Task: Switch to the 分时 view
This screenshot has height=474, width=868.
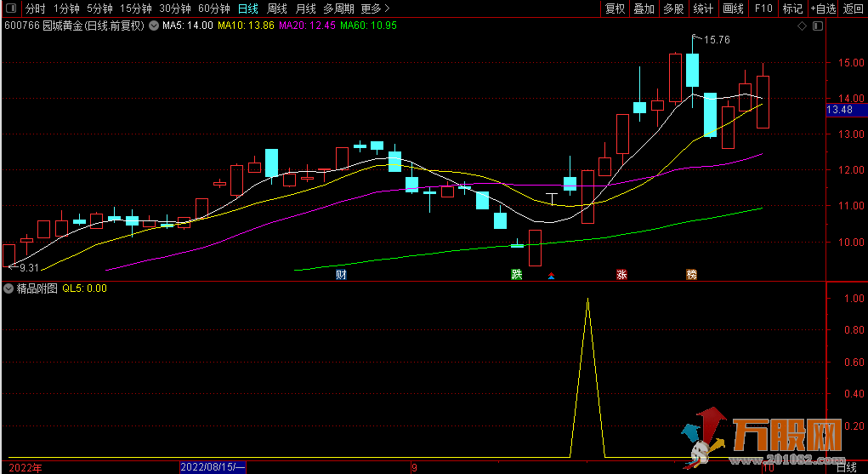Action: point(36,9)
